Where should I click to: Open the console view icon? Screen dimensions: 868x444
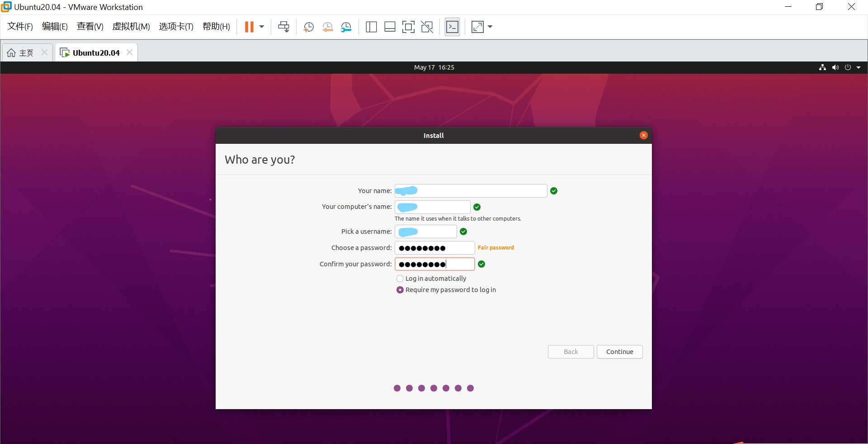pos(452,27)
